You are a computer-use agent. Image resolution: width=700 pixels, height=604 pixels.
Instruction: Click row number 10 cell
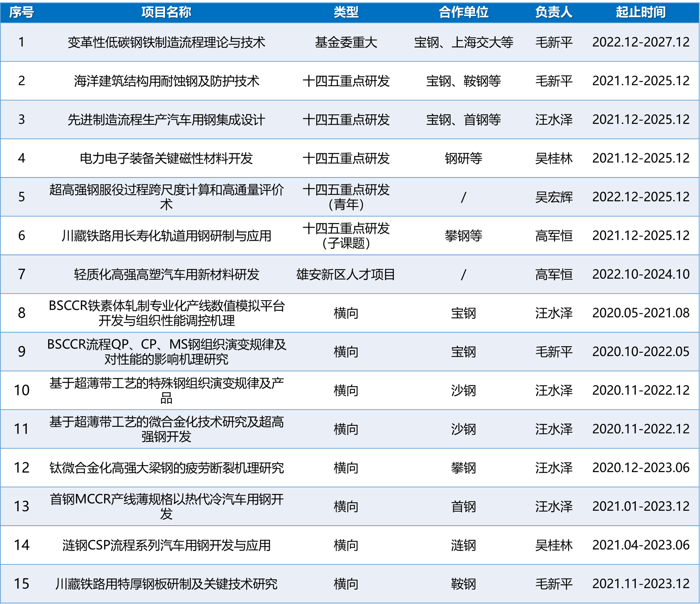pyautogui.click(x=21, y=390)
